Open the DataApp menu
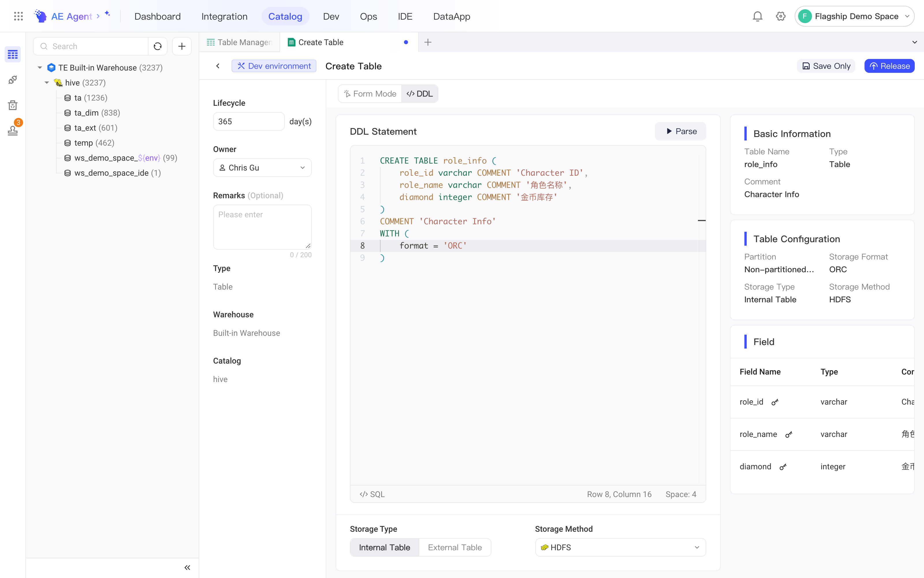924x578 pixels. tap(452, 16)
